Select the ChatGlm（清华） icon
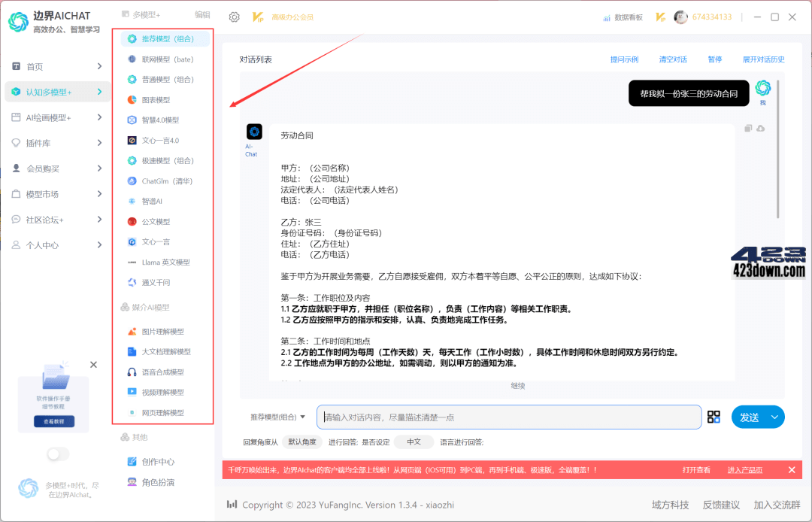 (132, 181)
